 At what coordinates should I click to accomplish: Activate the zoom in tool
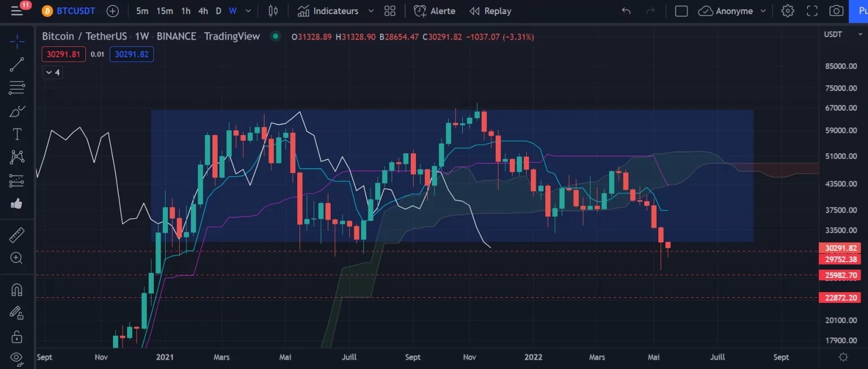[17, 258]
